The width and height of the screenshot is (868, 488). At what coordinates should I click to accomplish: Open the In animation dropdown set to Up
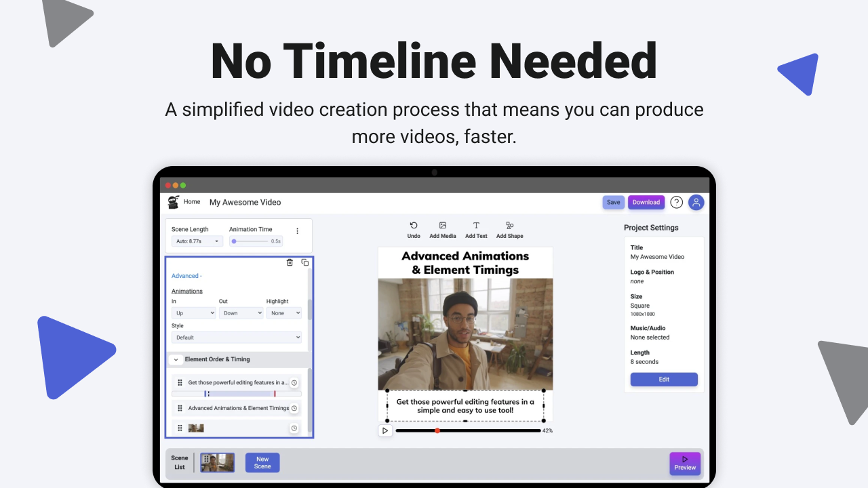point(194,313)
